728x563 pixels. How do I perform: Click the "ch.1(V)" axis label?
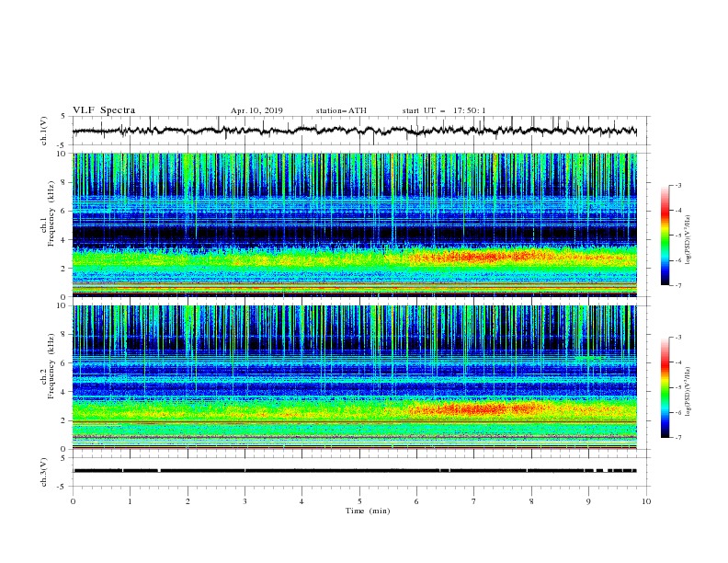(x=44, y=131)
